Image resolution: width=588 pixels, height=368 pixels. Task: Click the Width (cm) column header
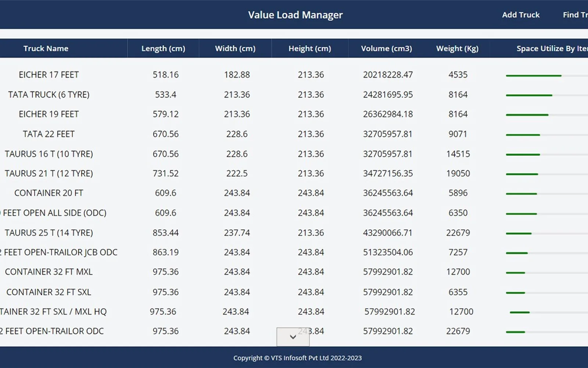[235, 48]
